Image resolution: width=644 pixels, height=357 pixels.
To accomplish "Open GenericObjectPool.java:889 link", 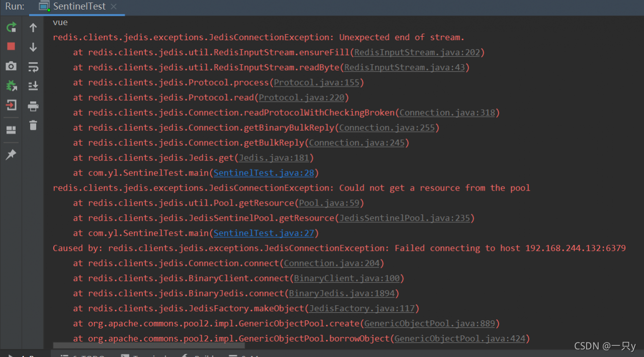I will pos(430,324).
